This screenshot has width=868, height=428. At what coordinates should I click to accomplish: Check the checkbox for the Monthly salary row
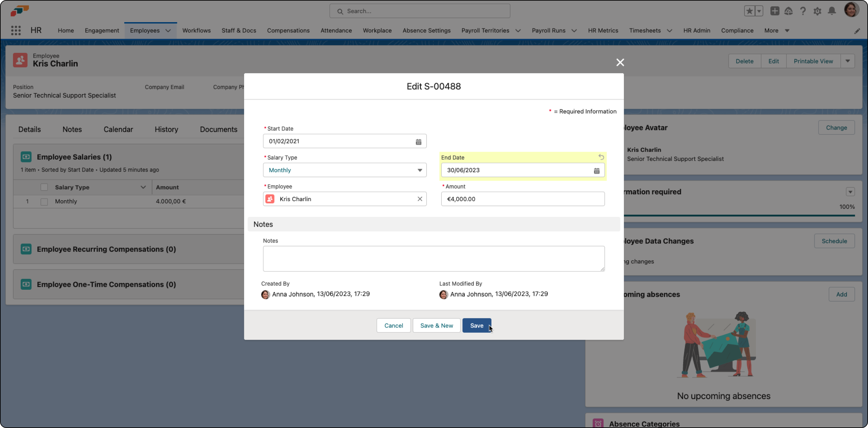tap(44, 201)
